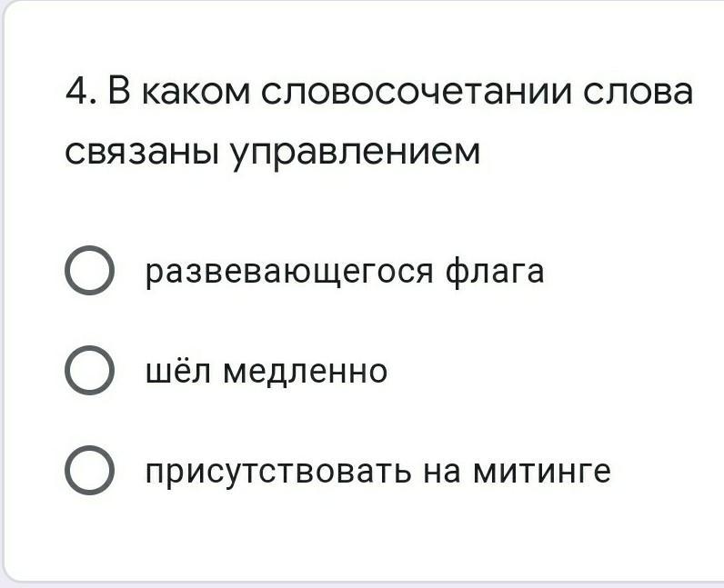
Task: Select the radio button for присутствовать на митинге
Action: tap(89, 470)
